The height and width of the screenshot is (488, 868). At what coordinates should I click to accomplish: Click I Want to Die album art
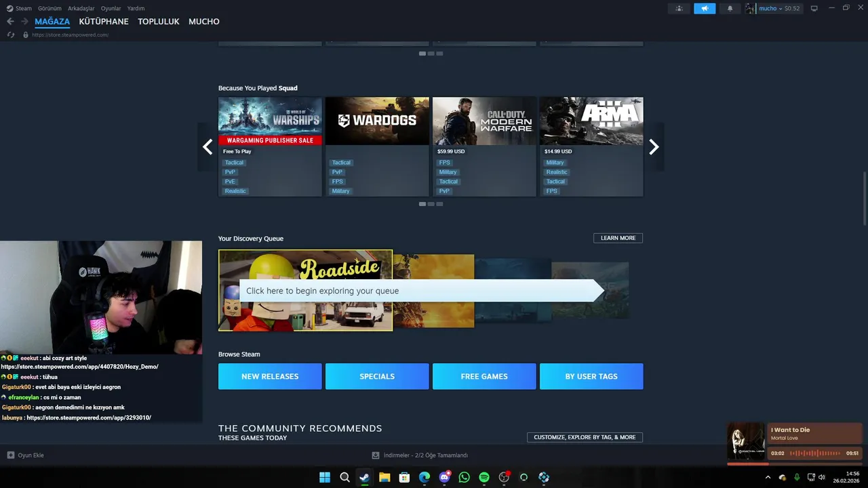tap(746, 442)
